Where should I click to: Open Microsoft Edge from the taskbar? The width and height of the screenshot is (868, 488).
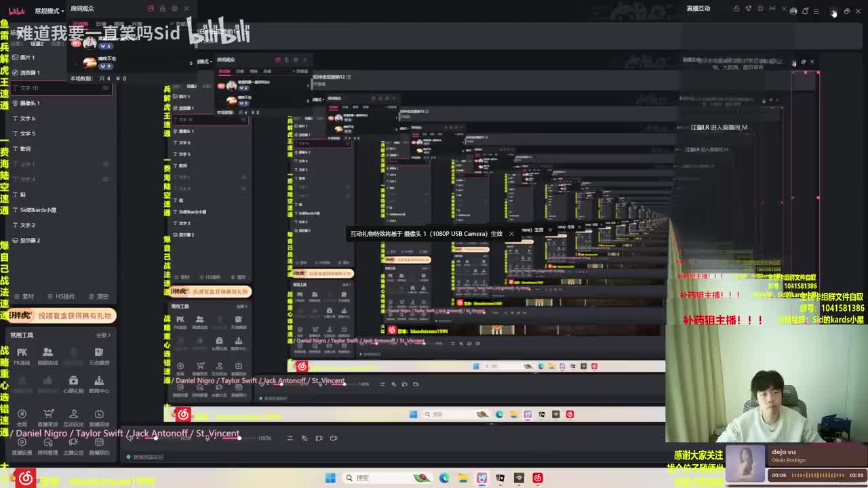[444, 478]
